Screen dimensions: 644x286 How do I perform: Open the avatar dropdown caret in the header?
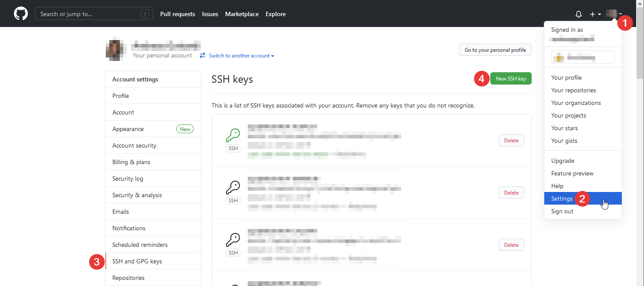pyautogui.click(x=621, y=13)
